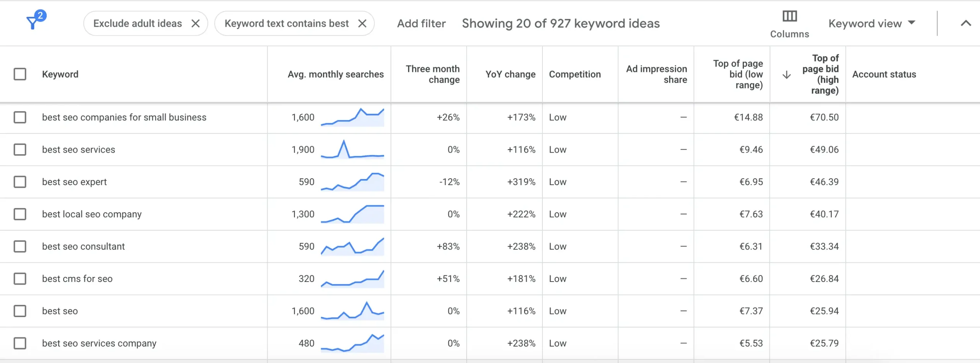Tick the select-all checkbox in the header
Image resolution: width=980 pixels, height=363 pixels.
coord(20,74)
